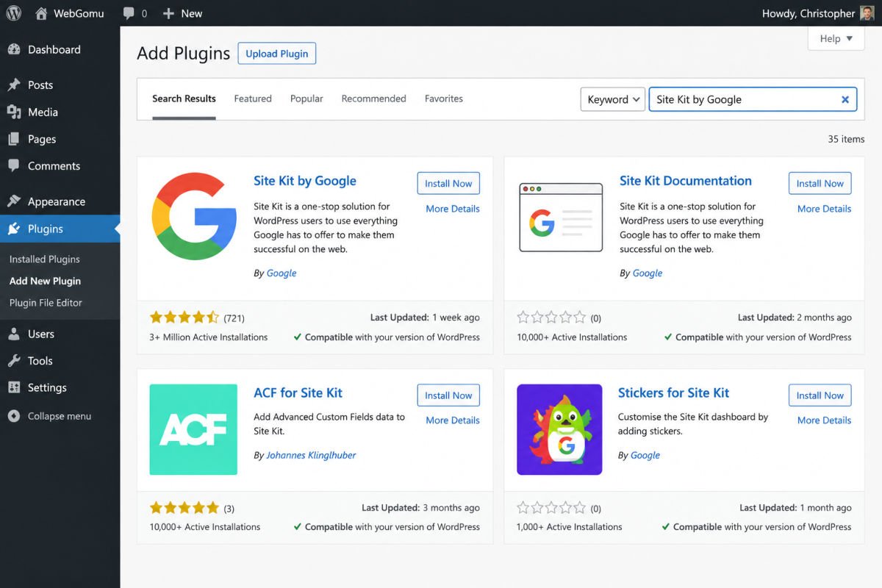882x588 pixels.
Task: Open More Details for Site Kit Documentation
Action: point(825,209)
